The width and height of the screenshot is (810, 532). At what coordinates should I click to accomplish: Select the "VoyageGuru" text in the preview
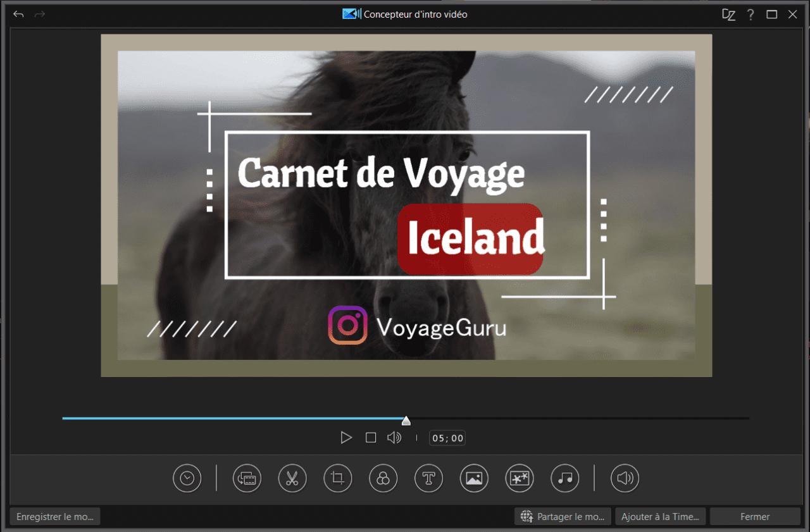(x=441, y=327)
